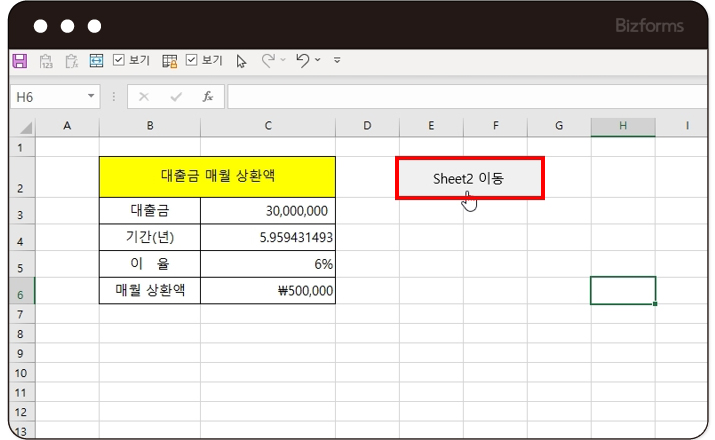This screenshot has width=715, height=440.
Task: Select row 12 header
Action: (22, 412)
